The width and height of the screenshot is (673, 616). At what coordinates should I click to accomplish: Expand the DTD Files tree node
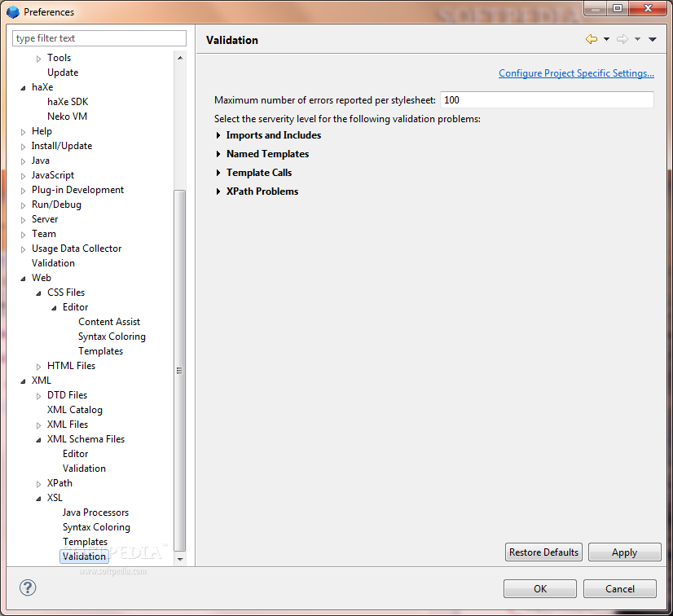point(38,396)
